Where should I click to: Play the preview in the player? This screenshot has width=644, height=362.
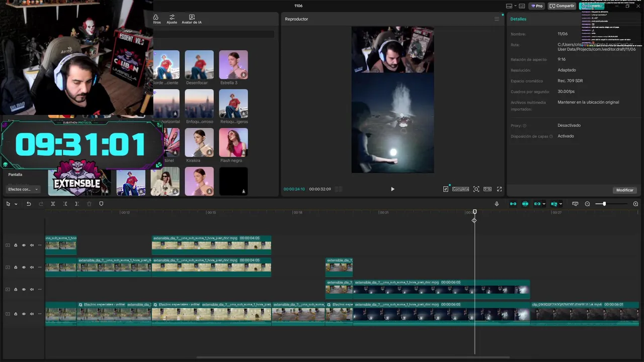[x=392, y=189]
